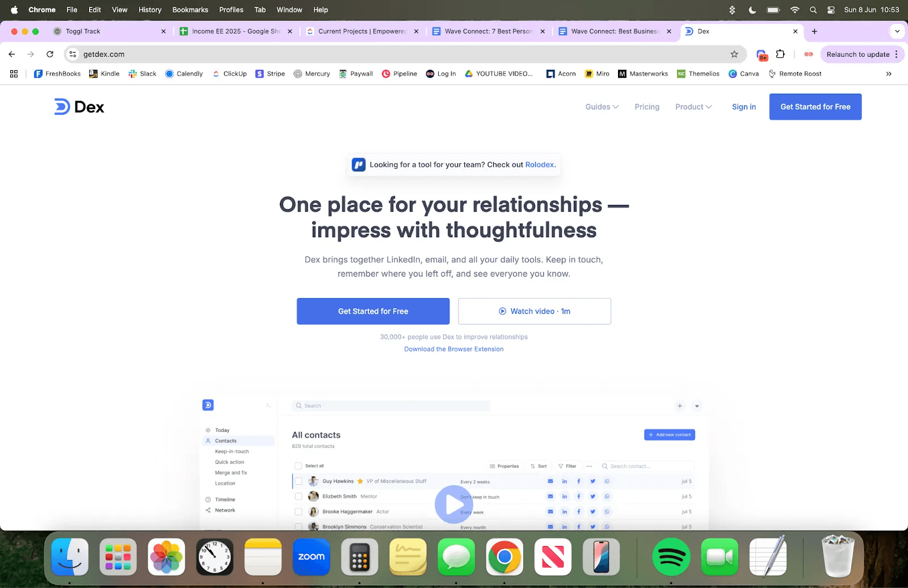Image resolution: width=908 pixels, height=588 pixels.
Task: Reload the getdex.com page
Action: pos(50,54)
